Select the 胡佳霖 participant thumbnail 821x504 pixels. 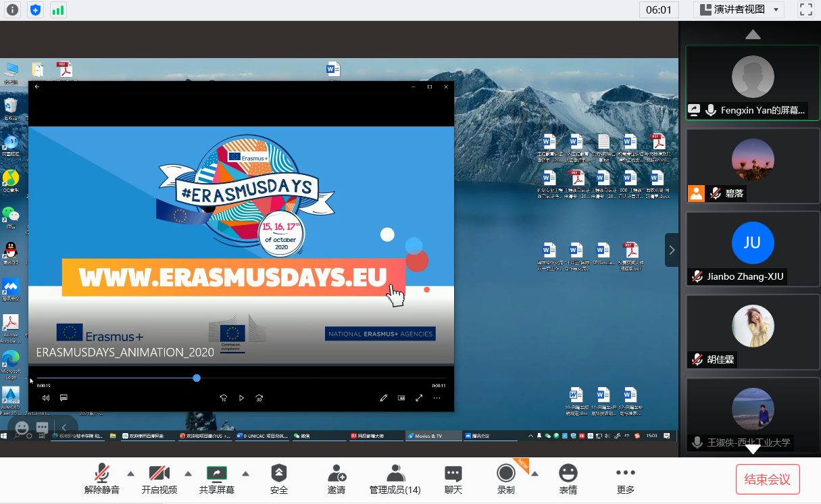pos(753,332)
